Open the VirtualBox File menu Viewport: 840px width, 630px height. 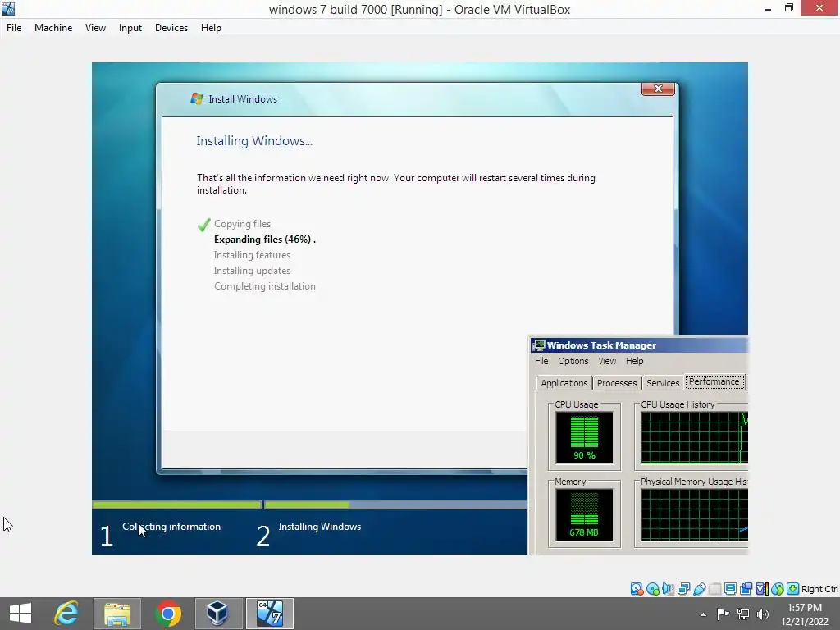(14, 28)
